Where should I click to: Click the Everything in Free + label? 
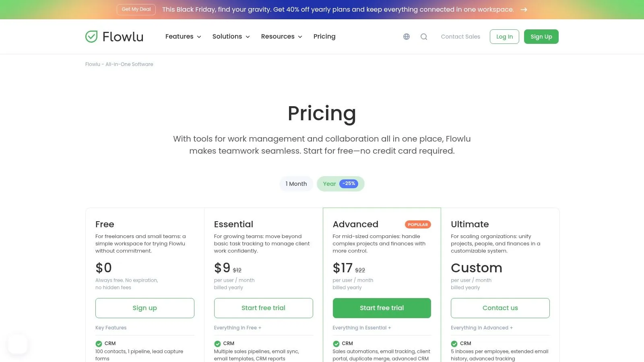coord(237,328)
